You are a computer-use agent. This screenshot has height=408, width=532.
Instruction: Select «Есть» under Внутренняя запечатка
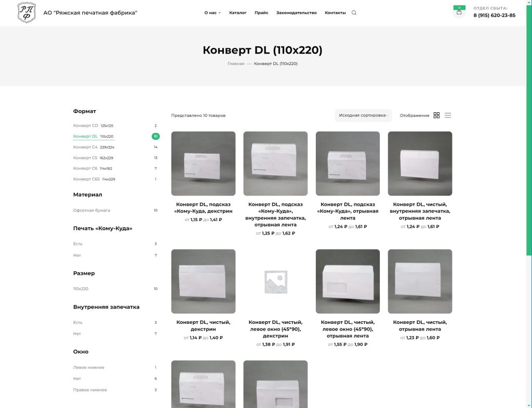click(78, 322)
